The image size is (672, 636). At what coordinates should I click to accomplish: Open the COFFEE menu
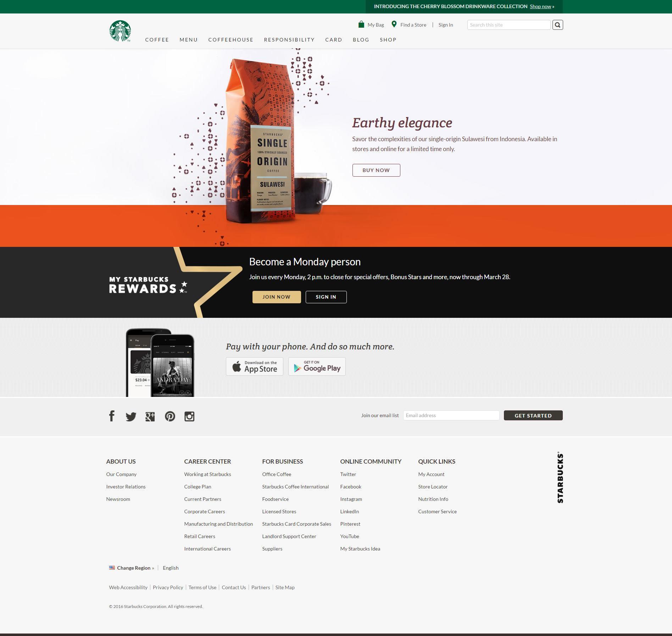157,40
